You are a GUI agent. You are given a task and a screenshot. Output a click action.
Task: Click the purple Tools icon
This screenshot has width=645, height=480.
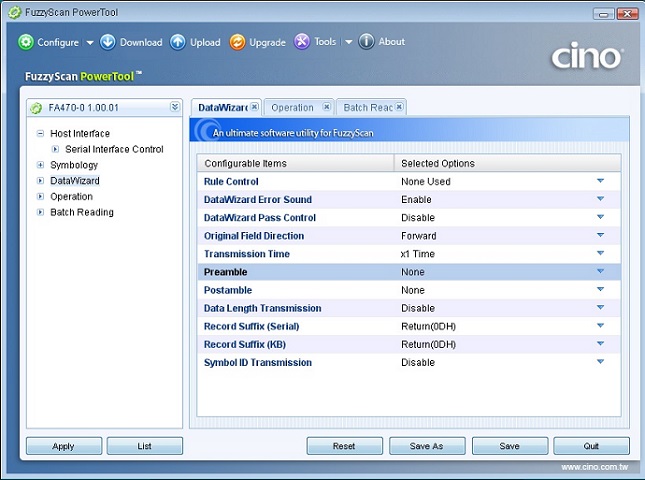(302, 42)
